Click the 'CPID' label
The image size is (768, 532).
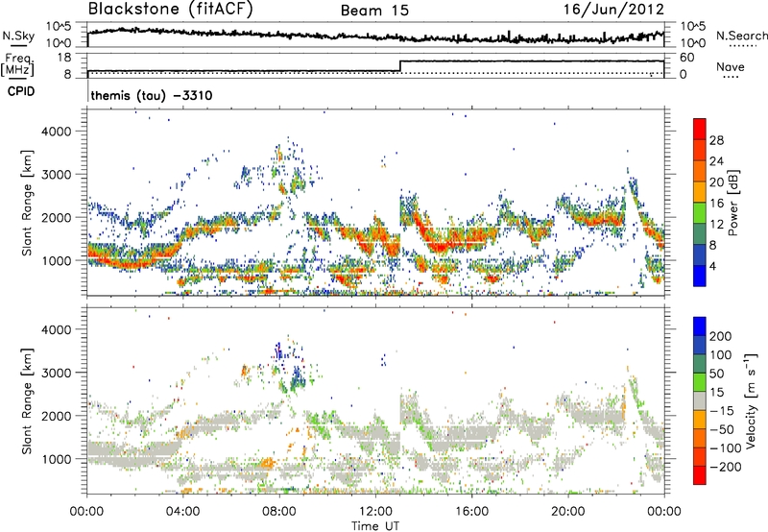click(21, 91)
